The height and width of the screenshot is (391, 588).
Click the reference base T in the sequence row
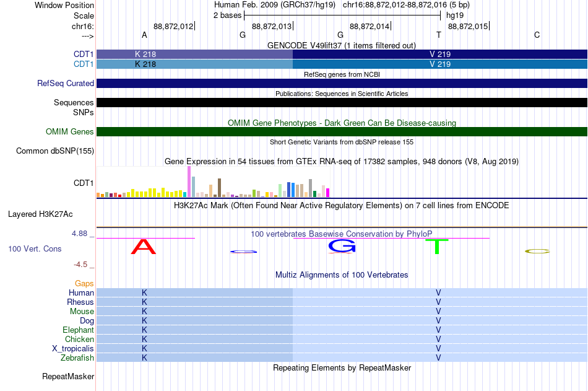click(439, 35)
